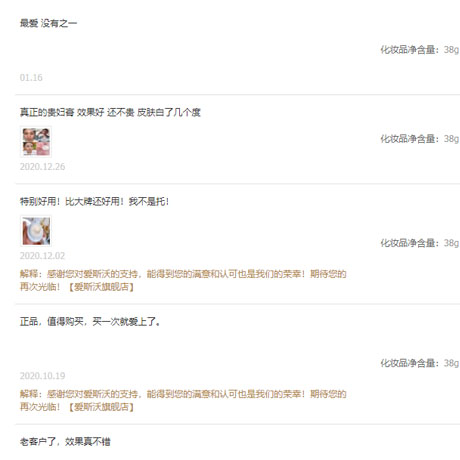Click review text 最爱 没有之一

click(48, 23)
